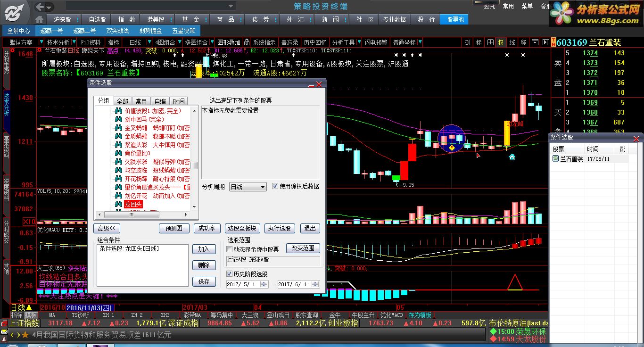Click the yellow diamond marker on chart
This screenshot has width=644, height=347.
click(x=452, y=148)
